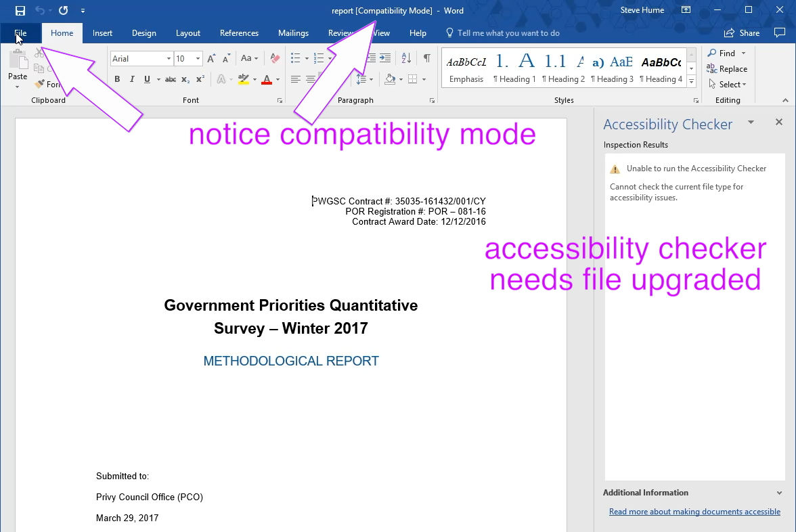Screen dimensions: 796x532
Task: Click the Paste clipboard icon
Action: click(x=18, y=60)
